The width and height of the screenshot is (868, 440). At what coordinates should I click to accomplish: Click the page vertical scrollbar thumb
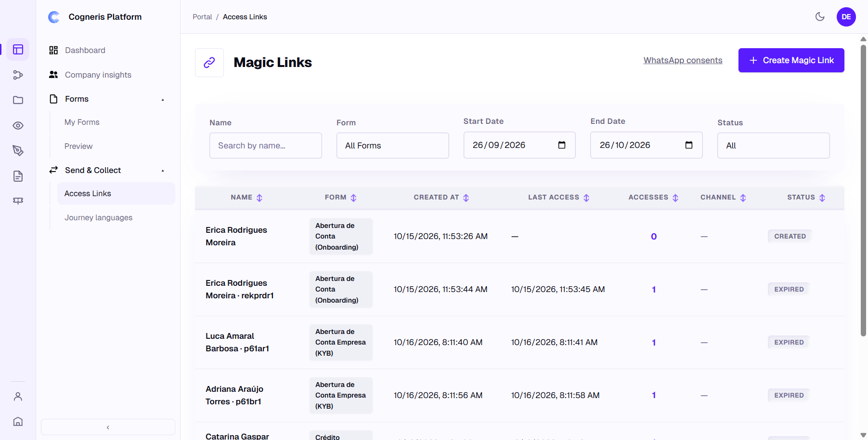click(863, 190)
